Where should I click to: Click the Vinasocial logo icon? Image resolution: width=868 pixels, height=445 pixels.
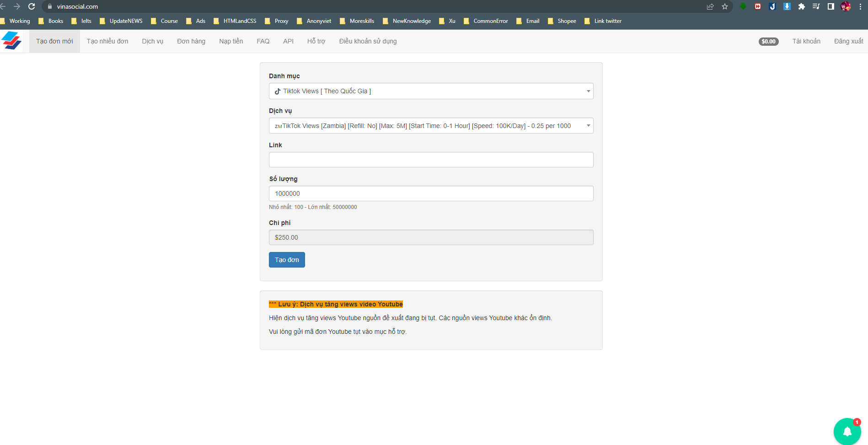point(11,41)
